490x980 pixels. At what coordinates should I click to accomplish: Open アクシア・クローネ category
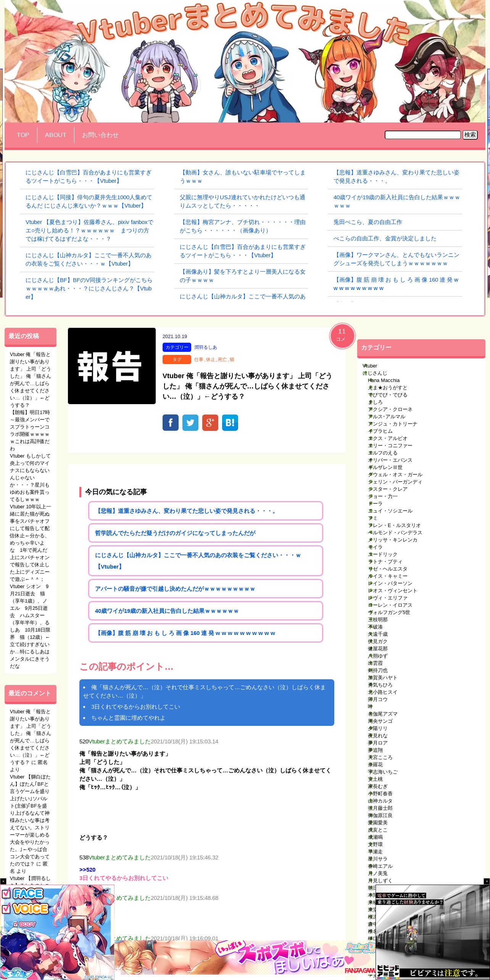pyautogui.click(x=390, y=409)
